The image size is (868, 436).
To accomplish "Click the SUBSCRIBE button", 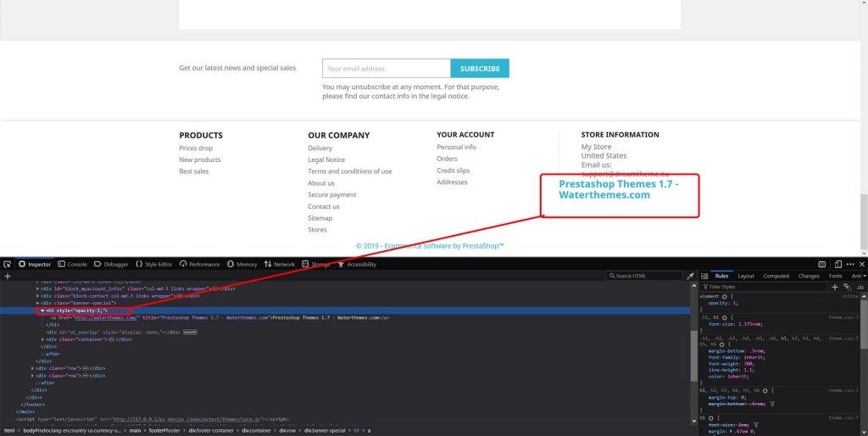I will coord(480,68).
